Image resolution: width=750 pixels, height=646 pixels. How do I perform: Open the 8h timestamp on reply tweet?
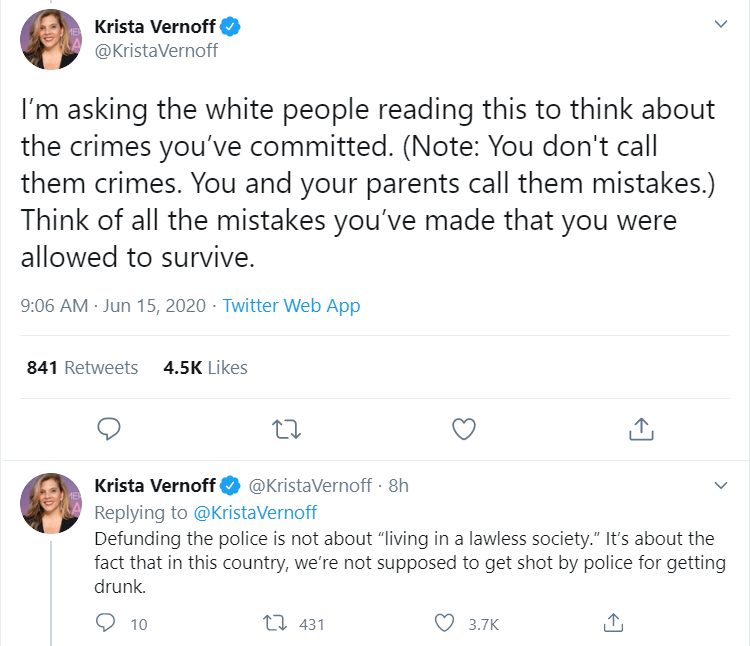point(398,486)
